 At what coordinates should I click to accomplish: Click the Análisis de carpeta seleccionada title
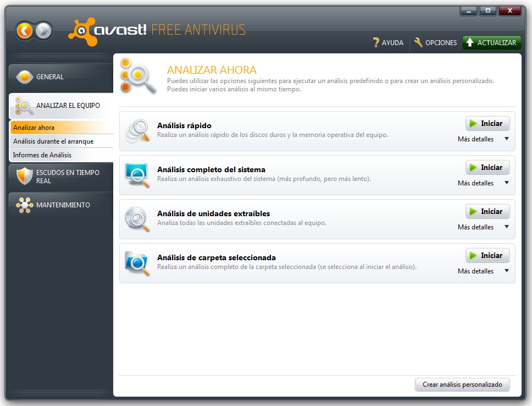point(216,257)
